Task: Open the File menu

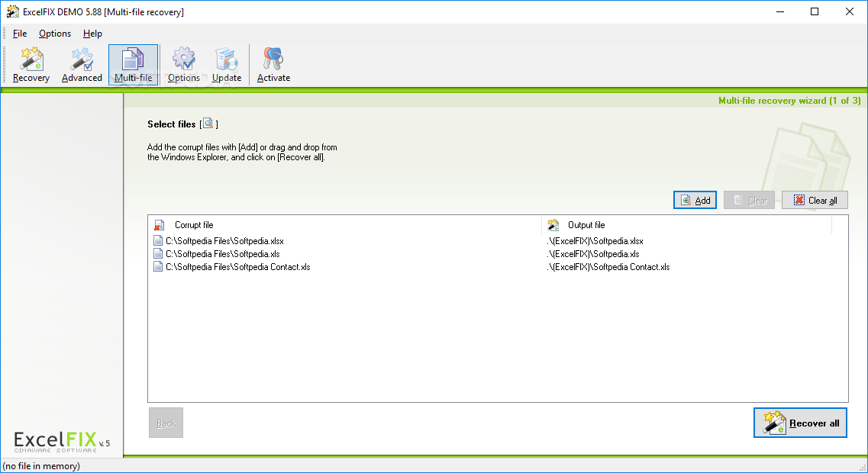Action: [x=20, y=34]
